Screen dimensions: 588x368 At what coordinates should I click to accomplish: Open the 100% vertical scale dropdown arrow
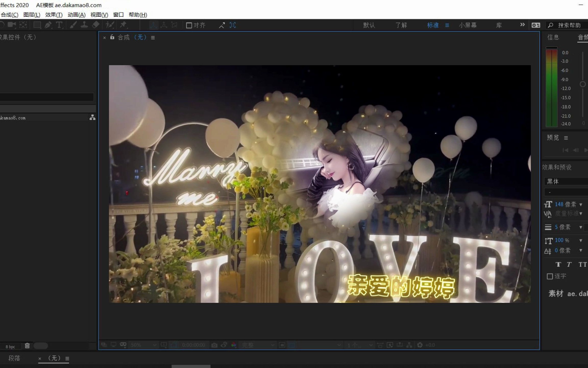(581, 240)
